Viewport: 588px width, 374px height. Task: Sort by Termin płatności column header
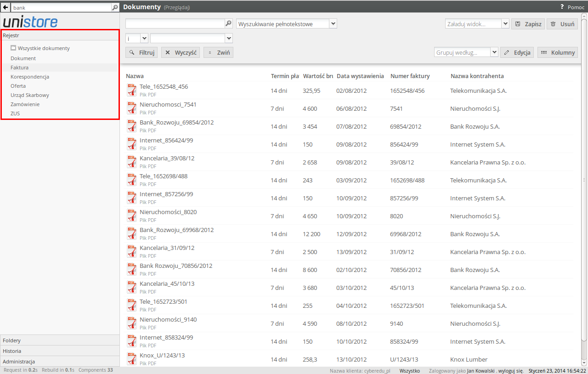pos(285,76)
